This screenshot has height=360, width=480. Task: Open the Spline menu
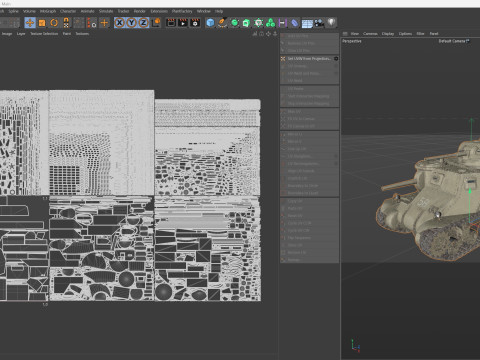pyautogui.click(x=13, y=11)
